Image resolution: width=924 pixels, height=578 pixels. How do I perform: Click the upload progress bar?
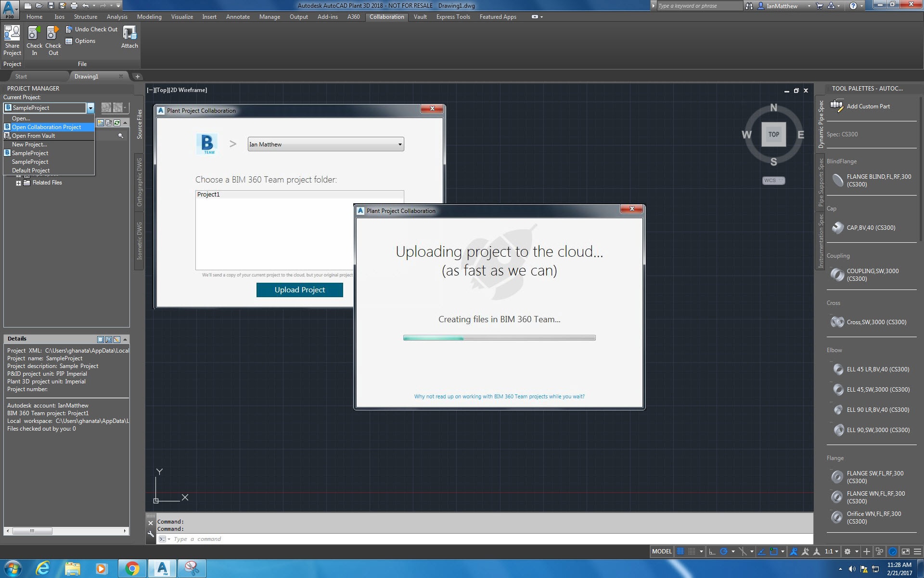coord(499,338)
